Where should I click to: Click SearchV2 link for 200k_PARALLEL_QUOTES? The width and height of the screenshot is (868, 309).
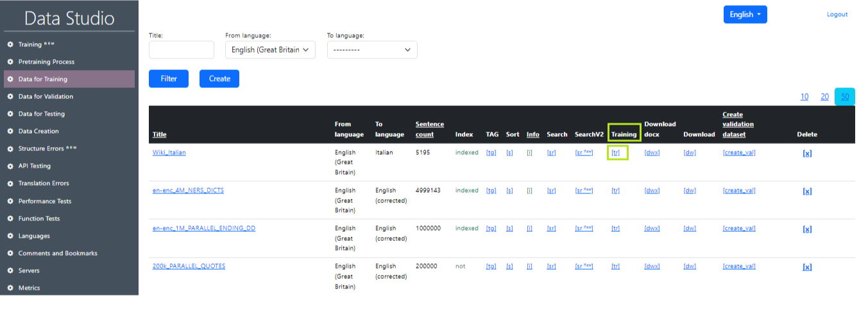click(x=584, y=266)
